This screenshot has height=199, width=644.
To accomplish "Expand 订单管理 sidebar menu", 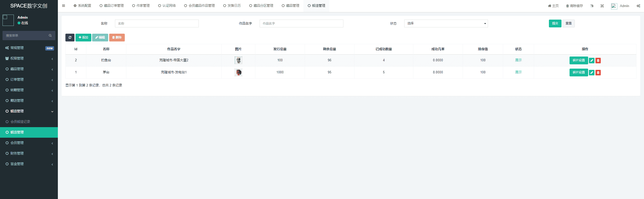I will pyautogui.click(x=29, y=79).
